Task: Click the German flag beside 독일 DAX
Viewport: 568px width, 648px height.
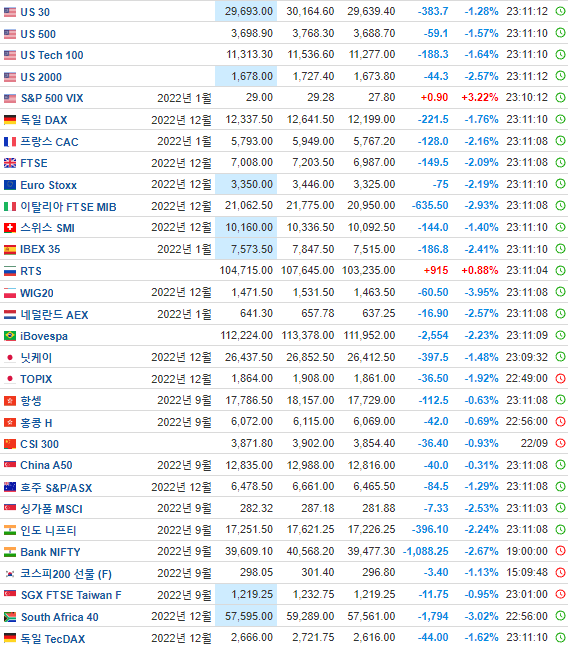Action: coord(10,120)
